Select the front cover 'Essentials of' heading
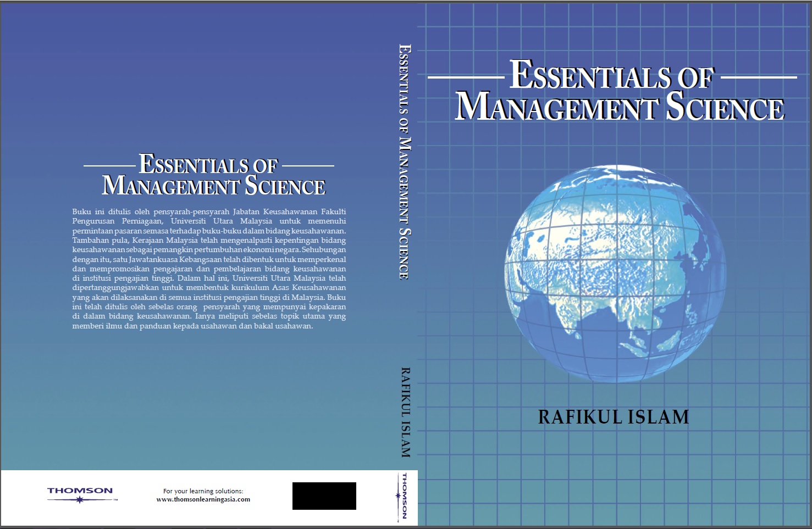 612,75
